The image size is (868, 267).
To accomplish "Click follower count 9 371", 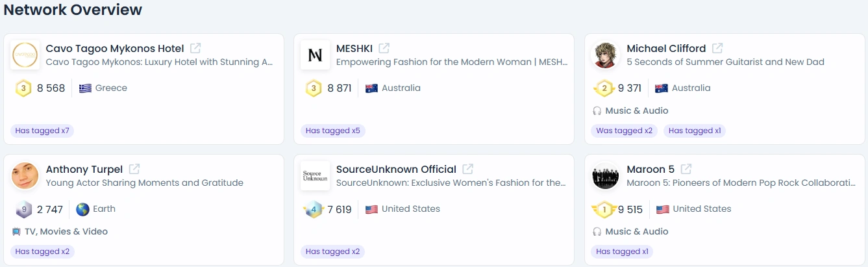I will pyautogui.click(x=630, y=88).
